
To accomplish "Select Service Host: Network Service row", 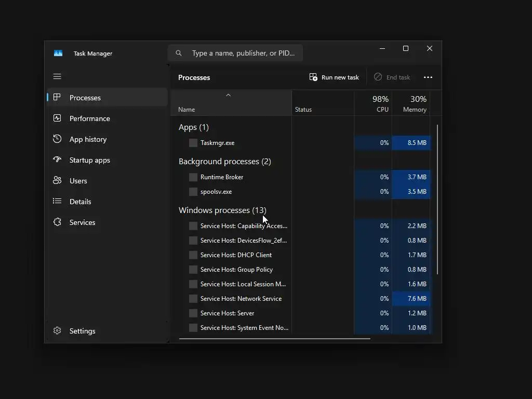I will (301, 299).
